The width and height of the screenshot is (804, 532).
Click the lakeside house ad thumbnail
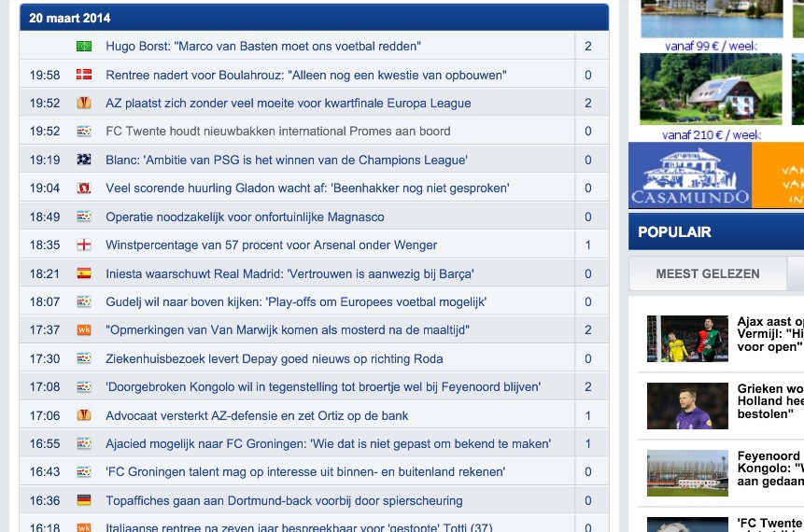[x=712, y=19]
